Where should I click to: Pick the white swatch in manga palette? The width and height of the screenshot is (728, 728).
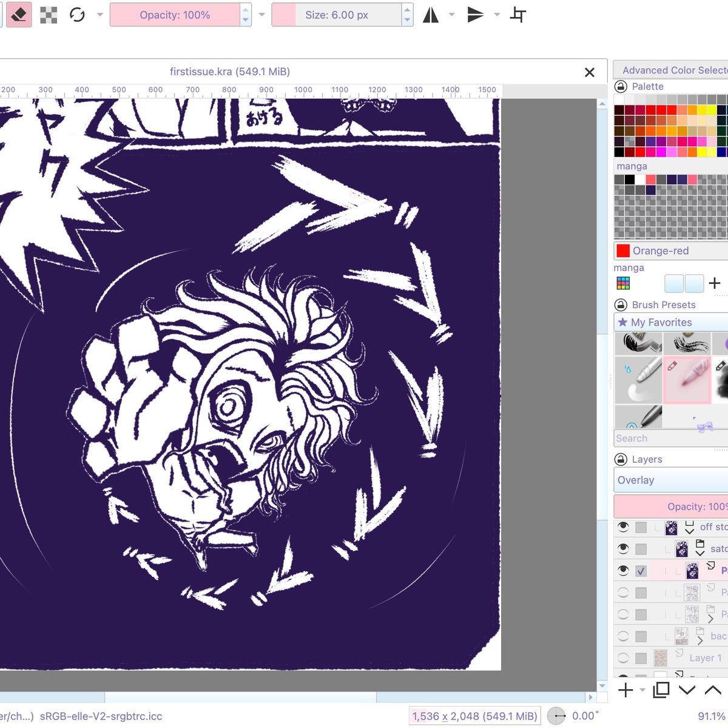coord(640,180)
